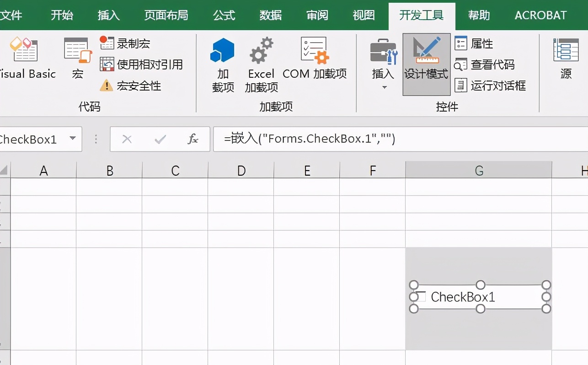
Task: Switch to the 开始 ribbon tab
Action: pyautogui.click(x=62, y=15)
